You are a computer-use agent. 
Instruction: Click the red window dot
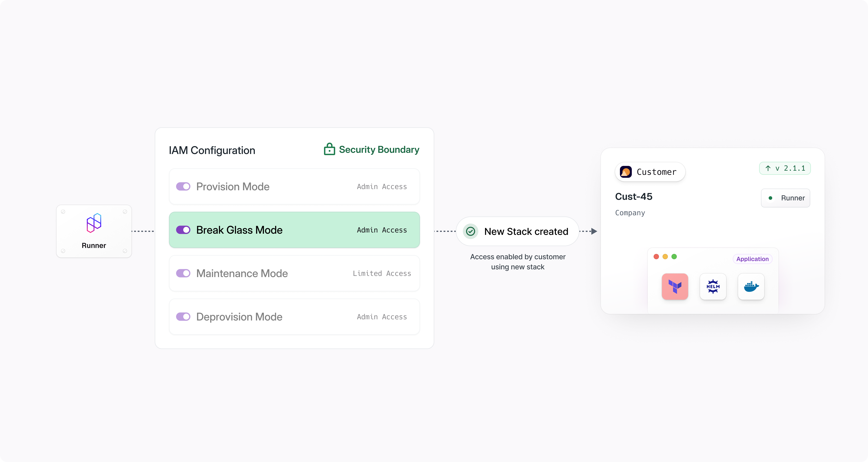click(656, 257)
